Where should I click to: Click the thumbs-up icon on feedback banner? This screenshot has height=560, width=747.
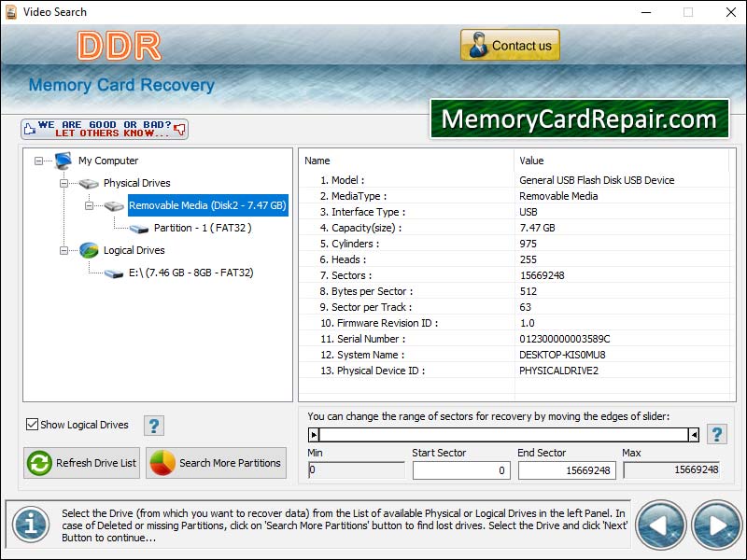[x=30, y=129]
